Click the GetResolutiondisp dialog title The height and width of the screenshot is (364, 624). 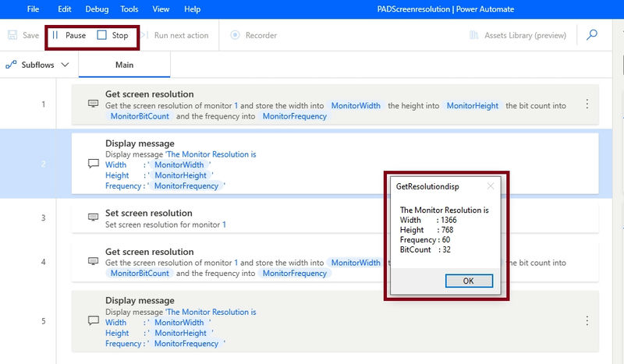[427, 186]
